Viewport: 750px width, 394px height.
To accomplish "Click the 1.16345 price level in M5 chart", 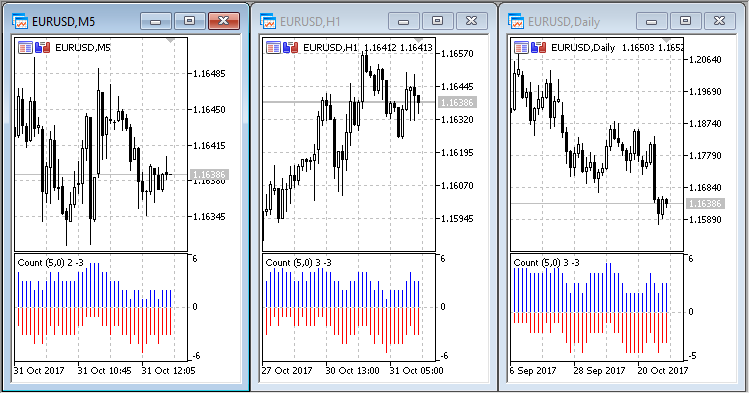I will click(209, 217).
